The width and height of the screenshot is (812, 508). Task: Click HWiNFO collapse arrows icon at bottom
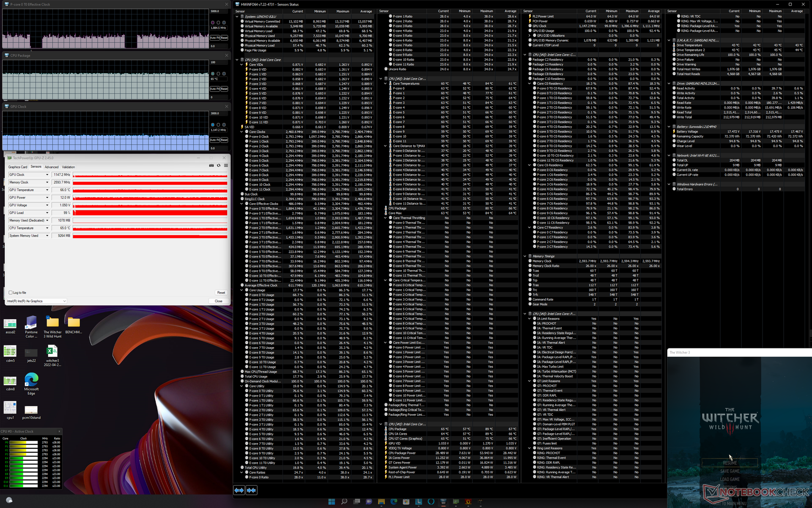click(251, 490)
